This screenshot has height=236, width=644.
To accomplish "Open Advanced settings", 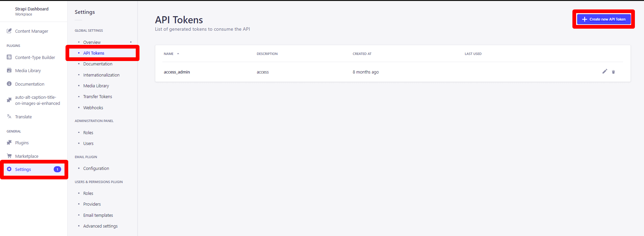I will (x=100, y=226).
